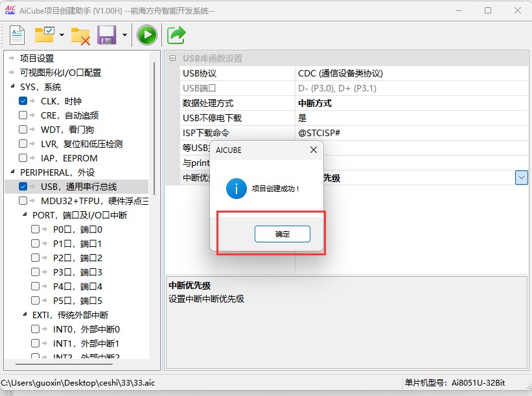
Task: Enable the P0口, 端口0 checkbox
Action: point(35,229)
